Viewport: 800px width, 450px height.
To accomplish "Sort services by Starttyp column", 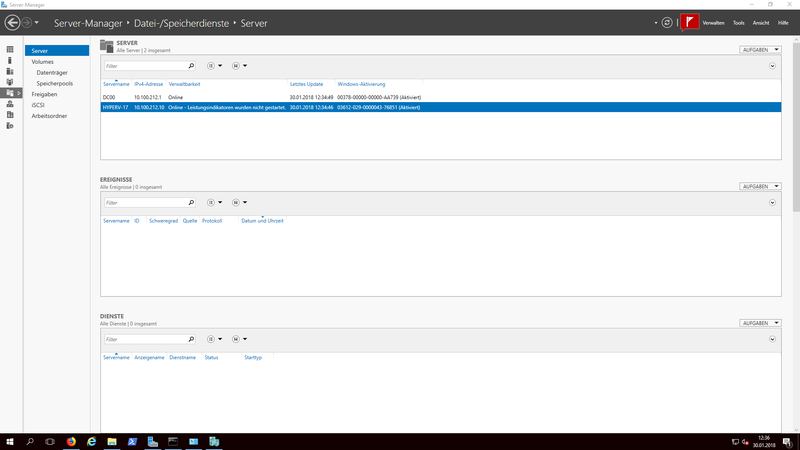I will pyautogui.click(x=253, y=358).
